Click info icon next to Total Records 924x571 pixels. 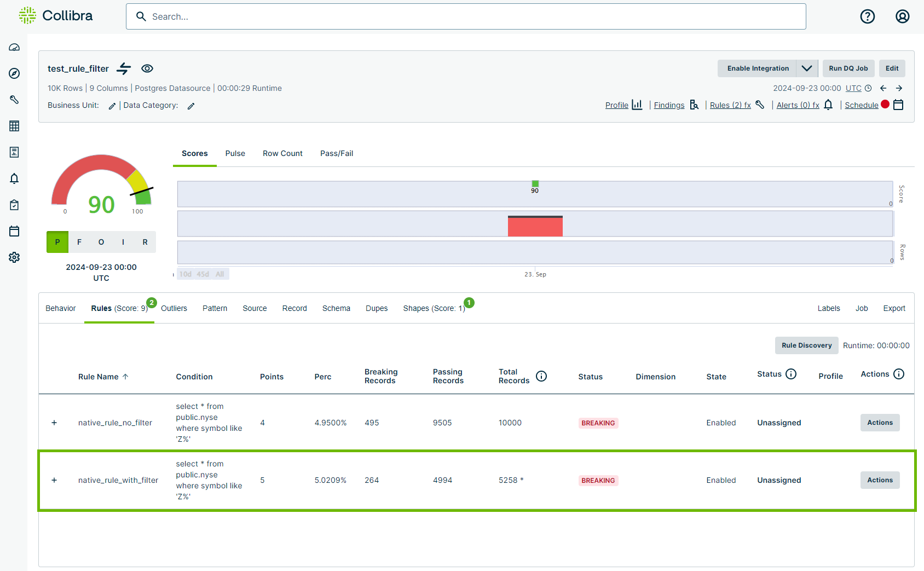pyautogui.click(x=541, y=376)
